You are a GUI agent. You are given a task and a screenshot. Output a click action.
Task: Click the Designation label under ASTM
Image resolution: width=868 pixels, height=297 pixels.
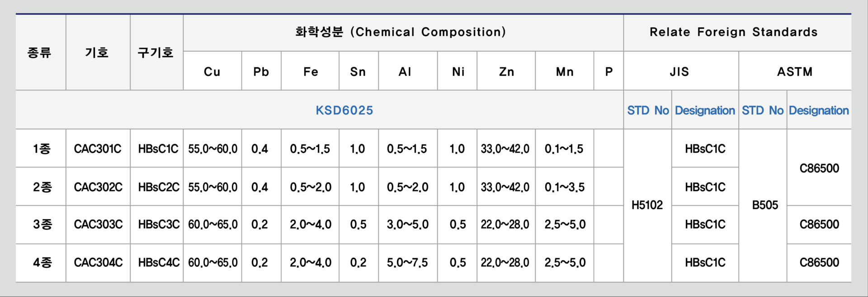819,110
